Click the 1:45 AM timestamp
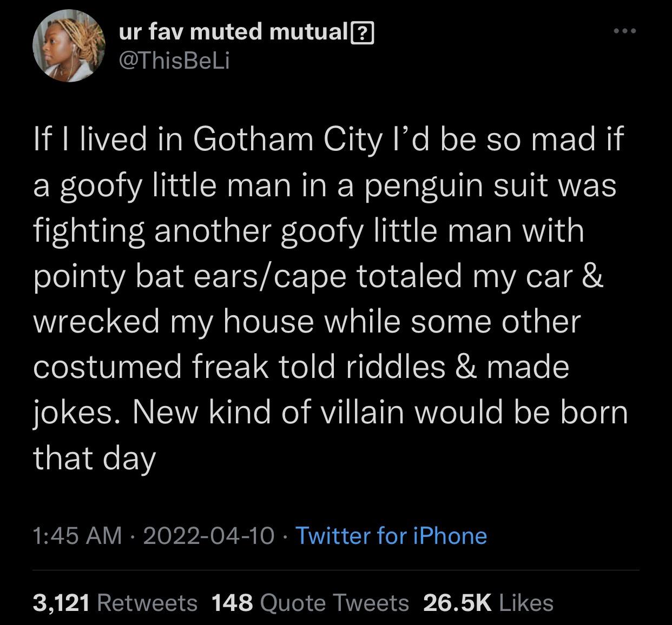 point(77,536)
